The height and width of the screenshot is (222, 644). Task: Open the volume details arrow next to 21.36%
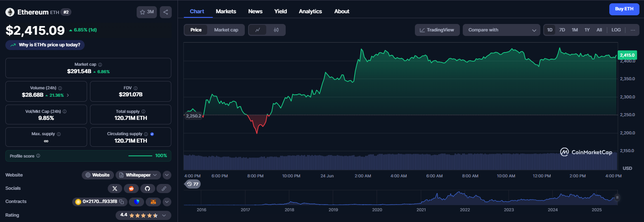(68, 95)
